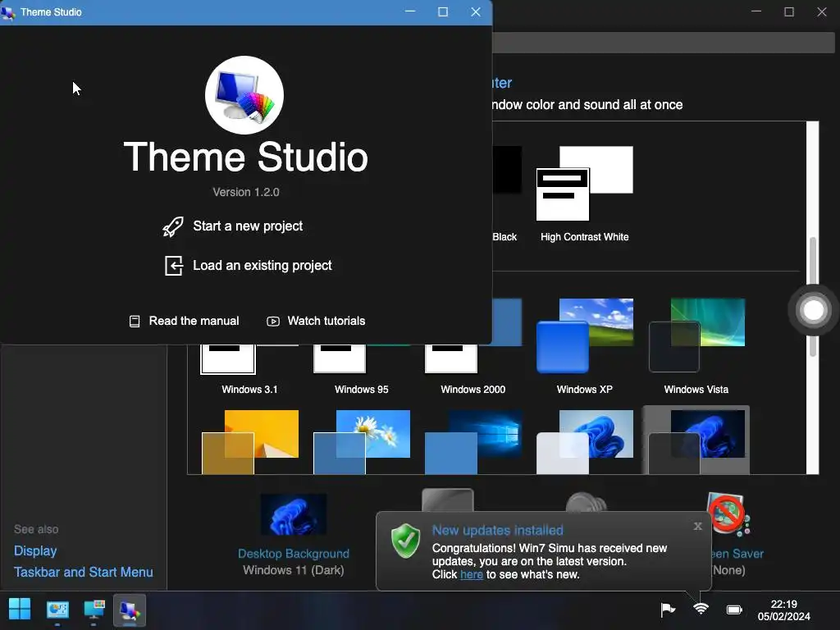Open the paint-themed monitor taskbar icon
Viewport: 840px width, 630px height.
click(57, 610)
